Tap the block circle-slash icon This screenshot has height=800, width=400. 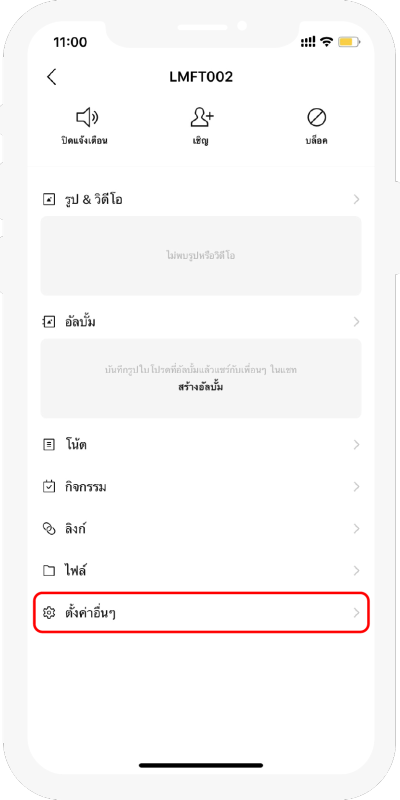(316, 118)
